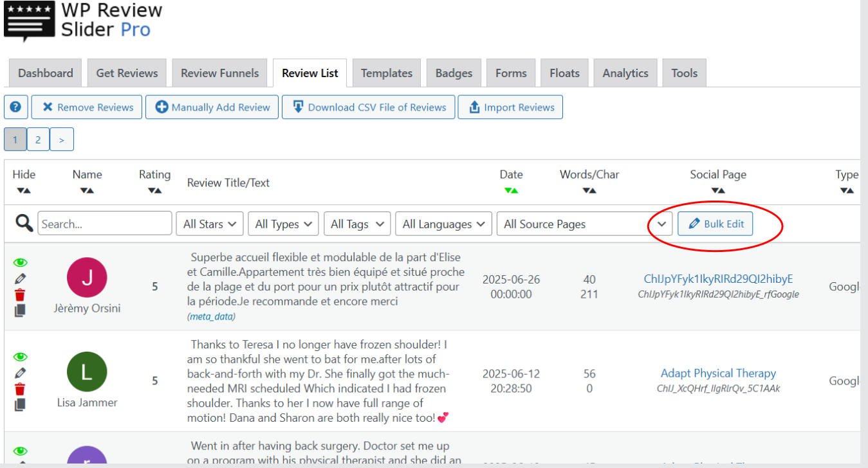Click the Lisa Jammer name text
The image size is (868, 468).
click(87, 403)
